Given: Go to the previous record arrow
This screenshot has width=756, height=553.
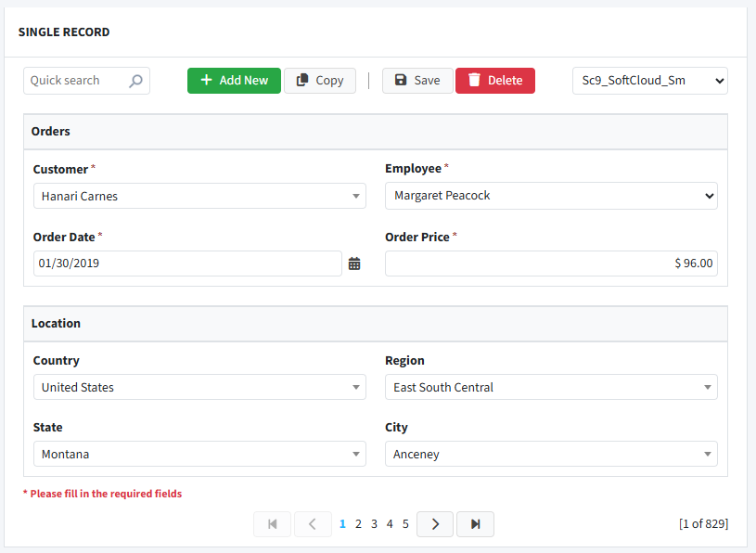Looking at the screenshot, I should point(313,524).
